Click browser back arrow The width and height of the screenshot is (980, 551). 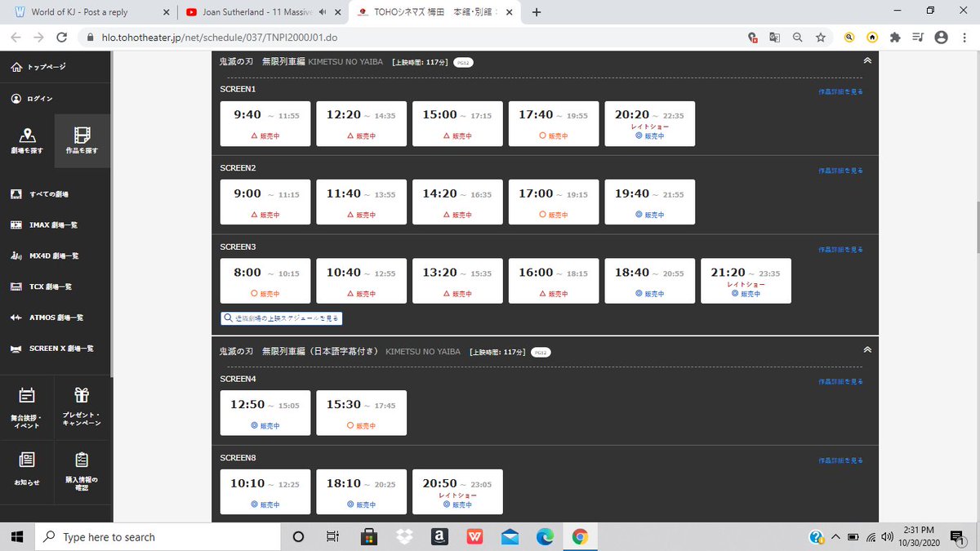(17, 38)
